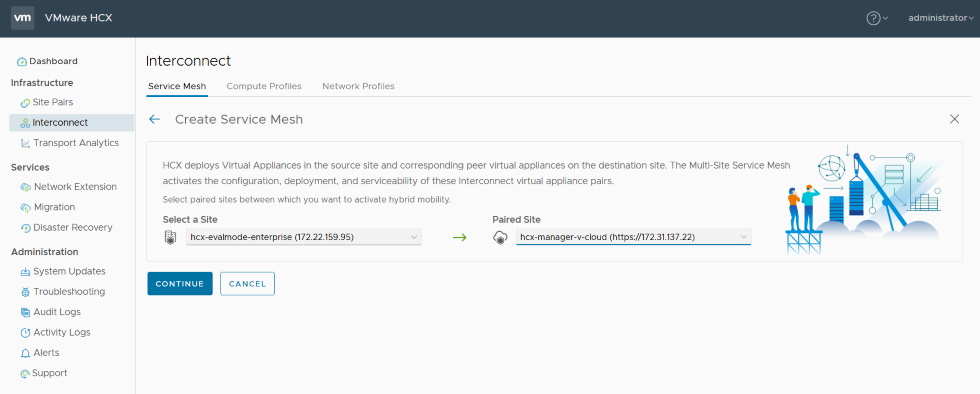Click the Paired Site label
The height and width of the screenshot is (394, 980).
click(516, 220)
